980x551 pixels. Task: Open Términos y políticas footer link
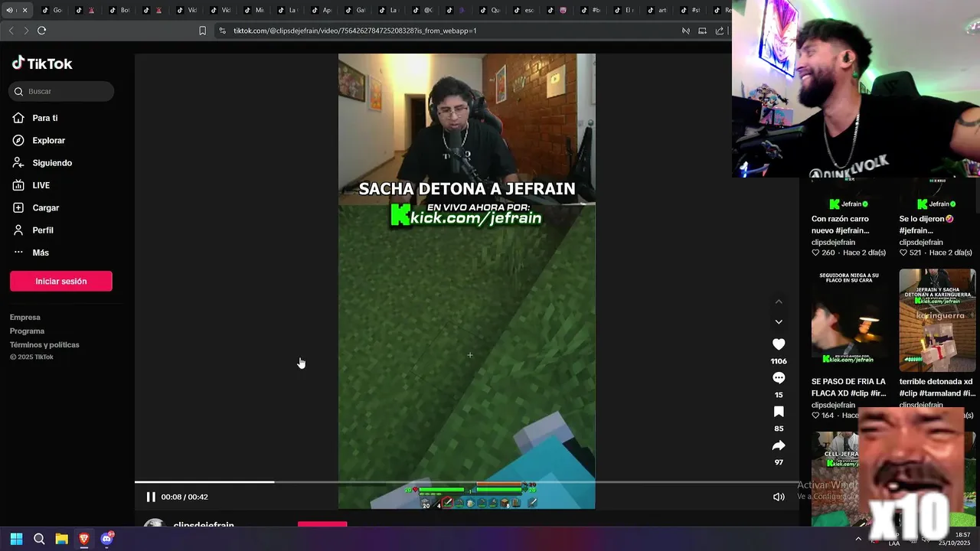click(44, 344)
